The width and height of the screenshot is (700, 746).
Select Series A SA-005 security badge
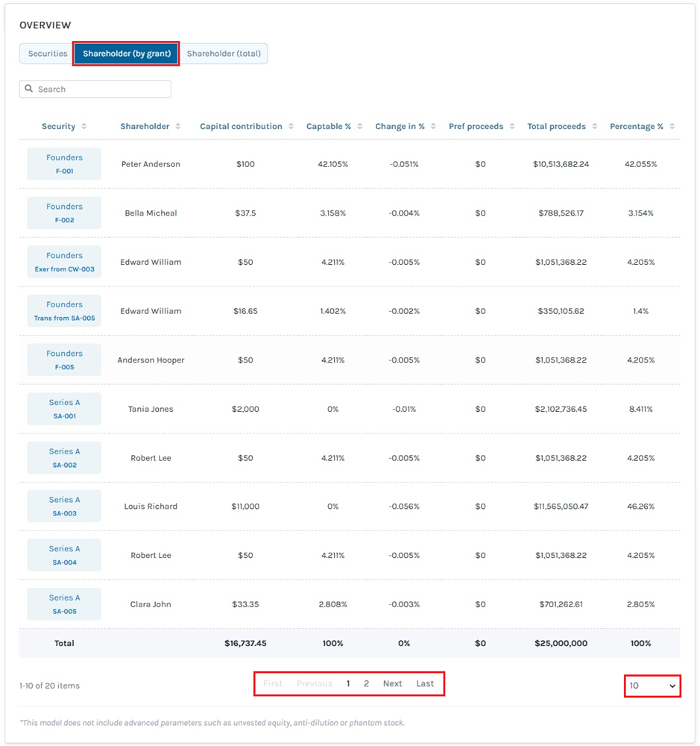pos(64,604)
